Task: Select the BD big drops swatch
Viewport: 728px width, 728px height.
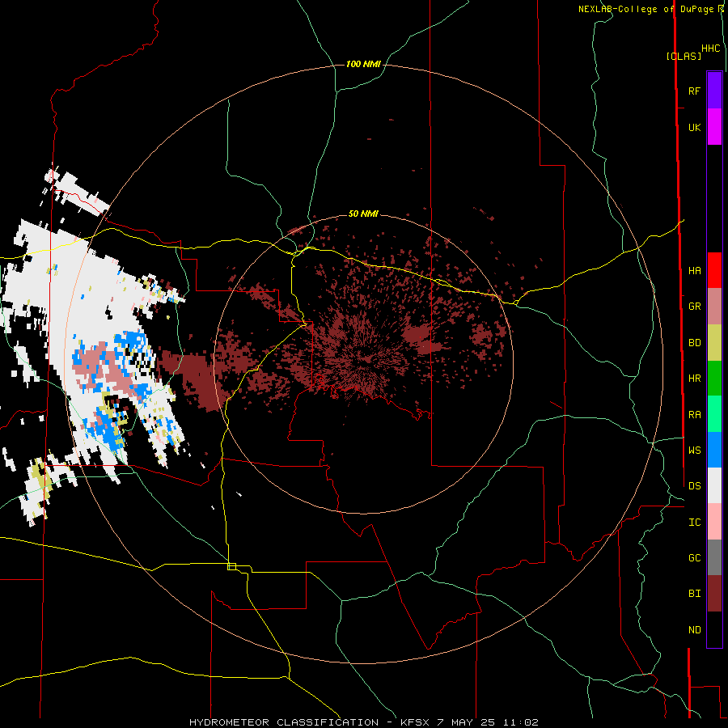Action: point(714,343)
